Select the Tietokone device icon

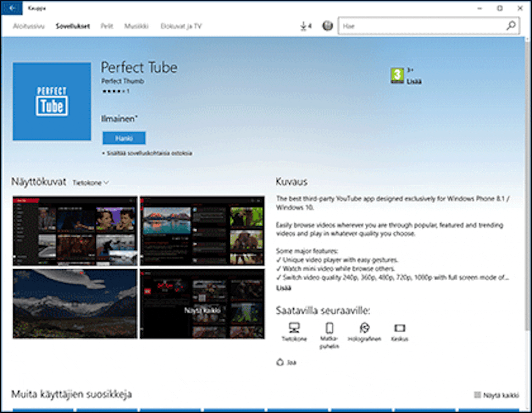(294, 327)
